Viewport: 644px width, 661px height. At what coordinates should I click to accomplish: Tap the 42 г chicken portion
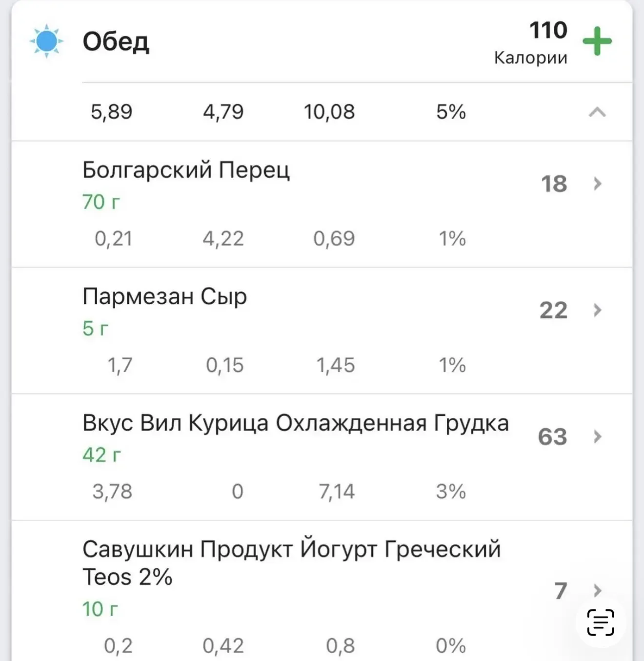tap(101, 454)
